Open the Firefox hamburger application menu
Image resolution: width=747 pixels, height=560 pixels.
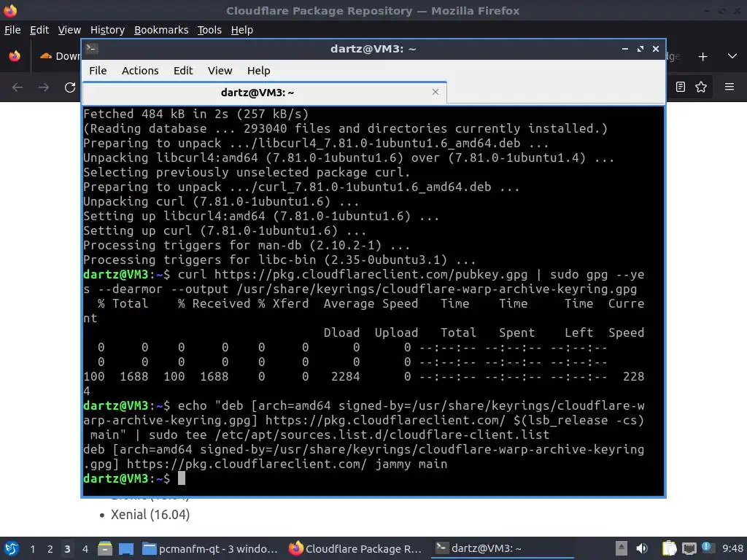(x=729, y=87)
